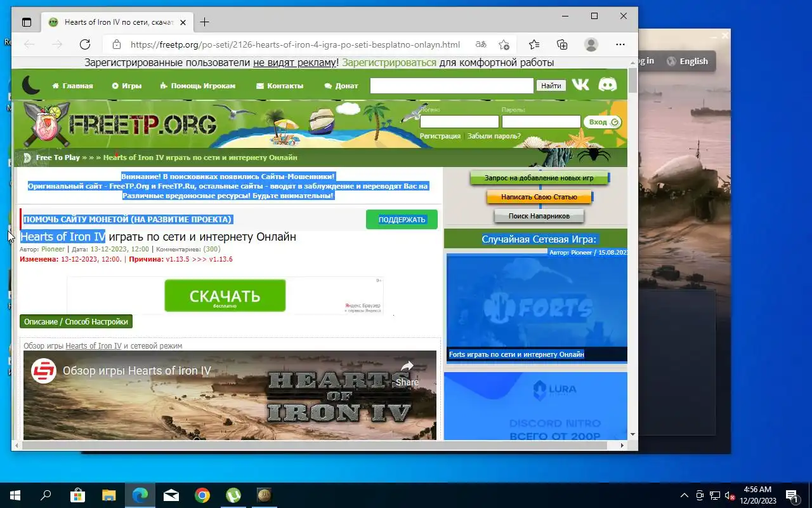Focus the site search input field
Image resolution: width=812 pixels, height=508 pixels.
click(x=452, y=86)
